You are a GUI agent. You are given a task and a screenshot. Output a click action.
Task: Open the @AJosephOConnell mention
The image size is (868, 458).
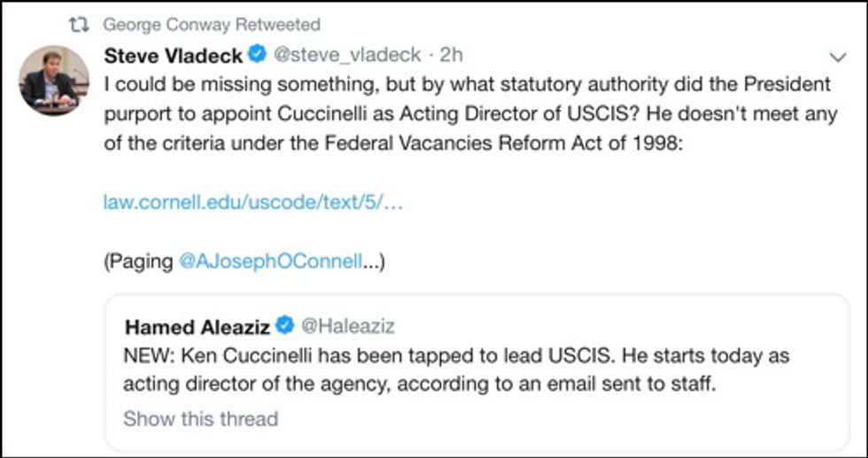click(271, 261)
